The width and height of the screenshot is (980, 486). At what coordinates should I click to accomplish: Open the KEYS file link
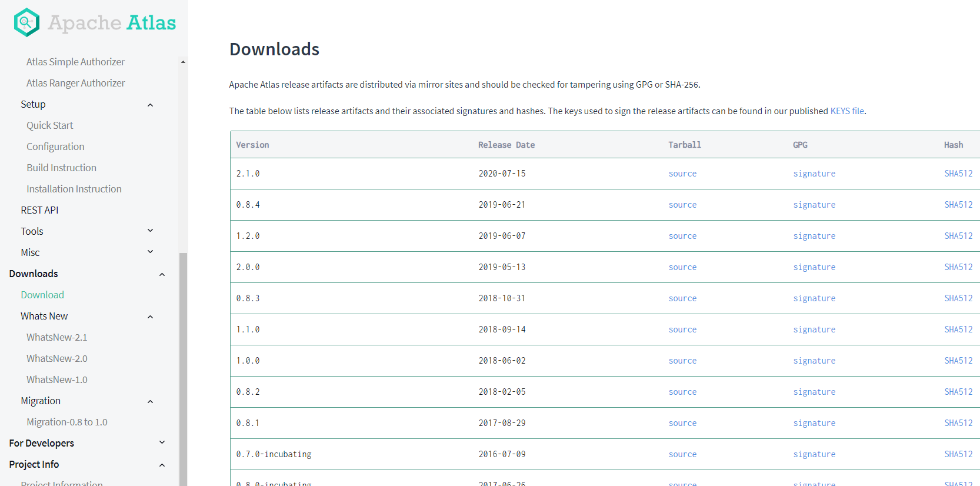[x=847, y=111]
